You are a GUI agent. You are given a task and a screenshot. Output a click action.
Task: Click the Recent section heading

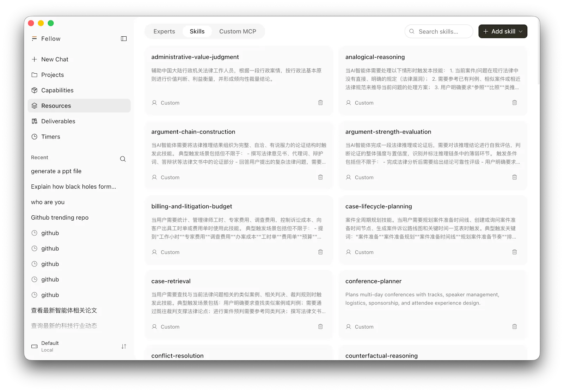[x=39, y=158]
